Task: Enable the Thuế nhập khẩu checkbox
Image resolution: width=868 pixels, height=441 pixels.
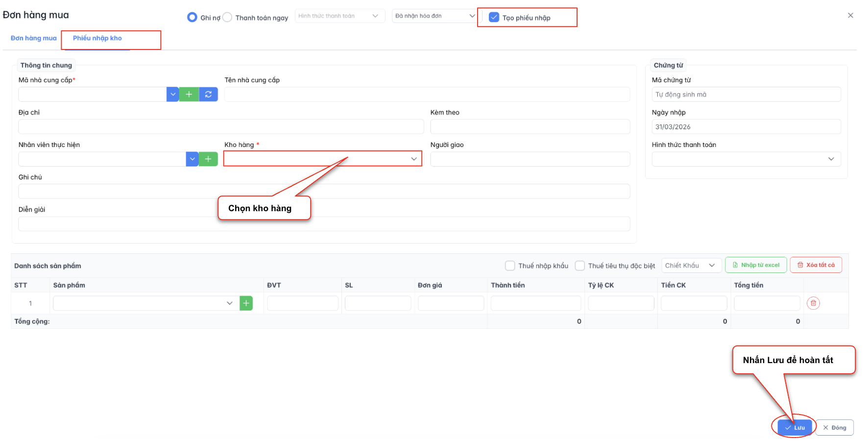Action: click(x=510, y=266)
